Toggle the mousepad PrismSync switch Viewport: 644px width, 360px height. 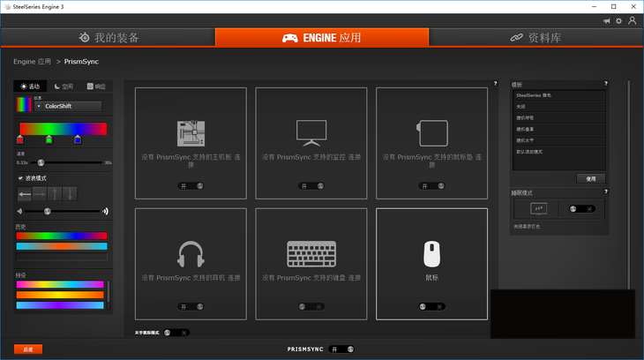(432, 186)
